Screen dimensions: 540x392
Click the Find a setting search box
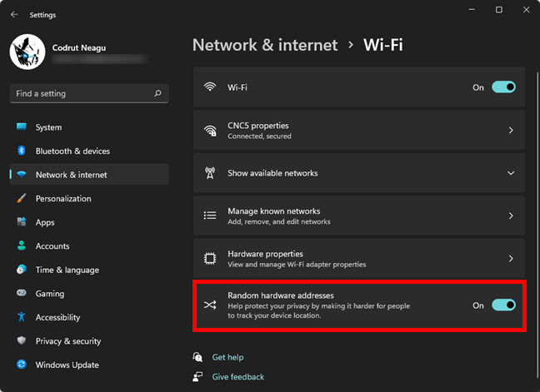click(x=89, y=93)
